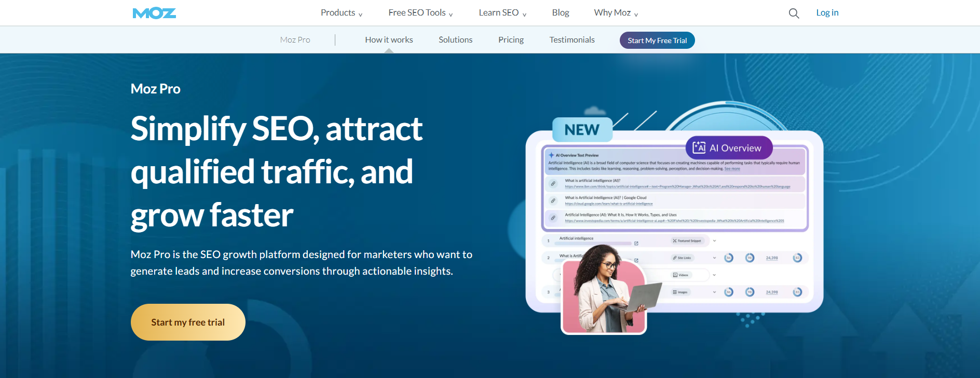
Task: Open the Pricing section
Action: point(511,40)
